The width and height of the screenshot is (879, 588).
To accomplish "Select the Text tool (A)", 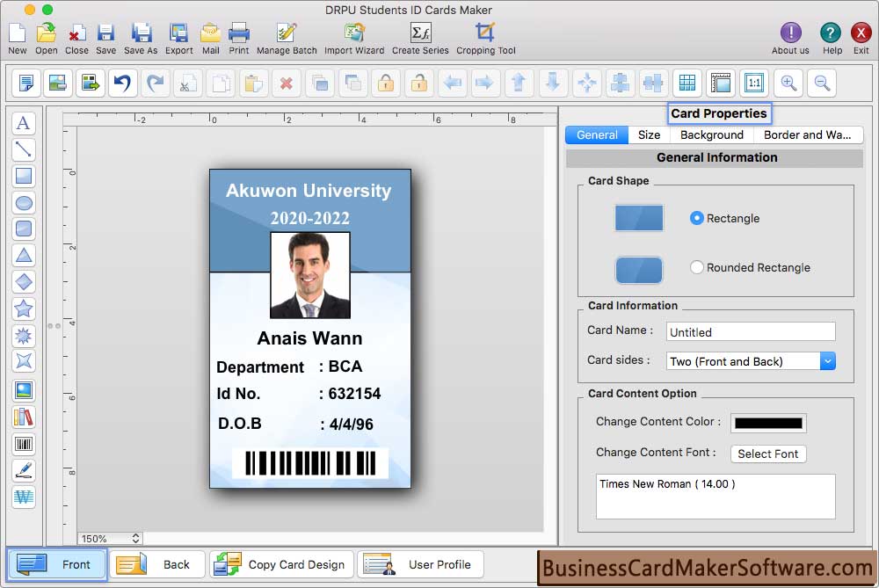I will 24,123.
